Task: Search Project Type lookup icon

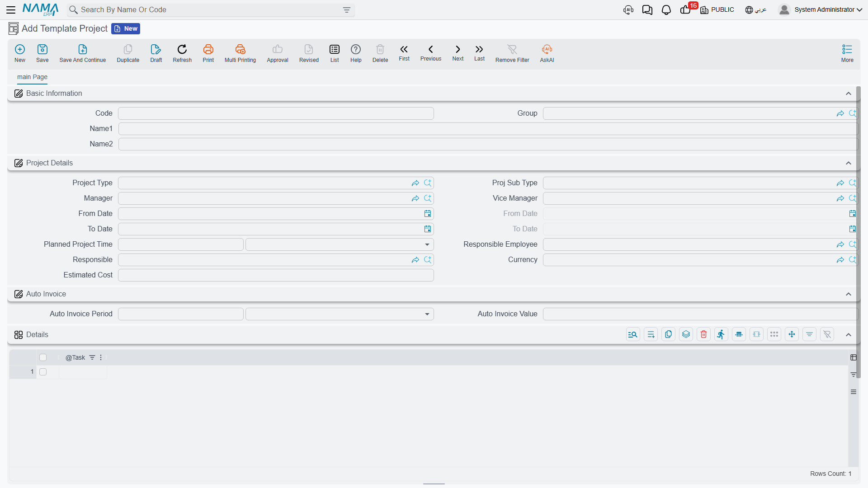Action: pos(428,183)
